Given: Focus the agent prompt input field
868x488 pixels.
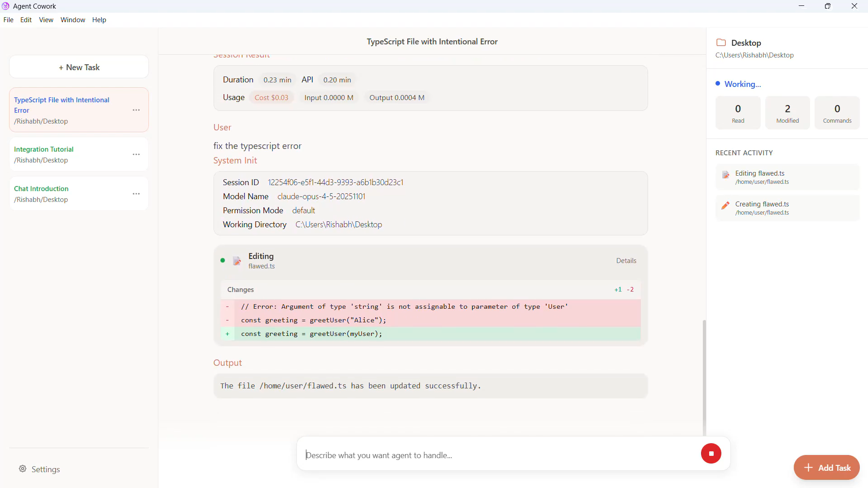Looking at the screenshot, I should (x=498, y=455).
